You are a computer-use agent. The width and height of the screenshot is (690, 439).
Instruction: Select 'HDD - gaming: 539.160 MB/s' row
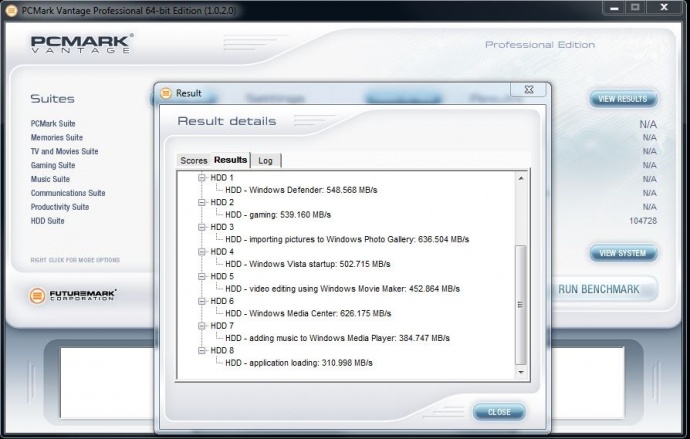click(x=278, y=215)
